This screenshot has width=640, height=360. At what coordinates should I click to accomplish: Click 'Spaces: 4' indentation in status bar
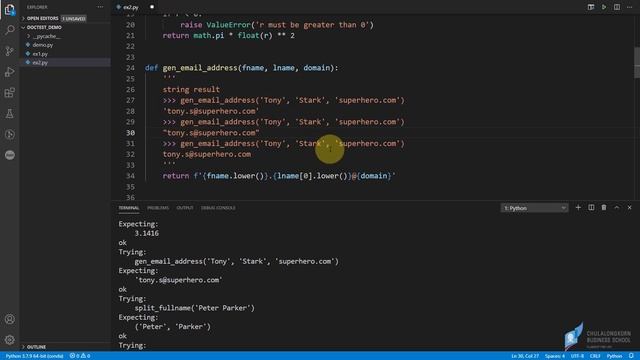coord(555,356)
